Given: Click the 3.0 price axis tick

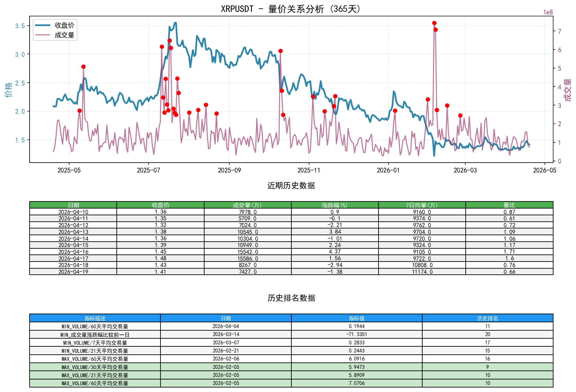Looking at the screenshot, I should point(20,55).
